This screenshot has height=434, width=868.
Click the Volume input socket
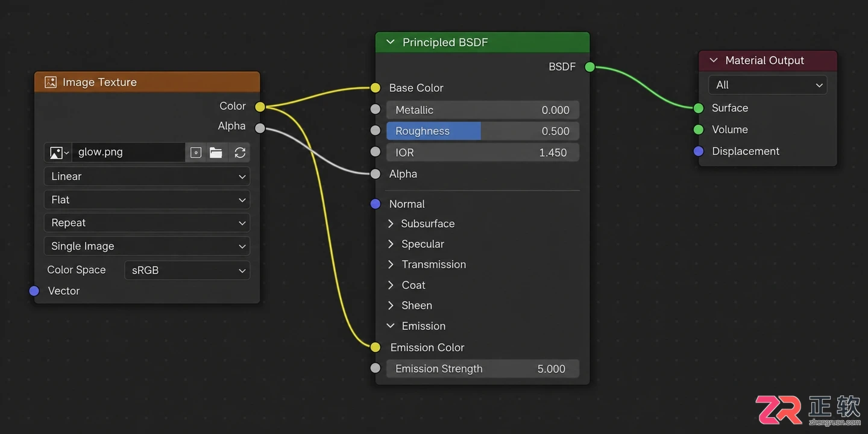pyautogui.click(x=699, y=130)
